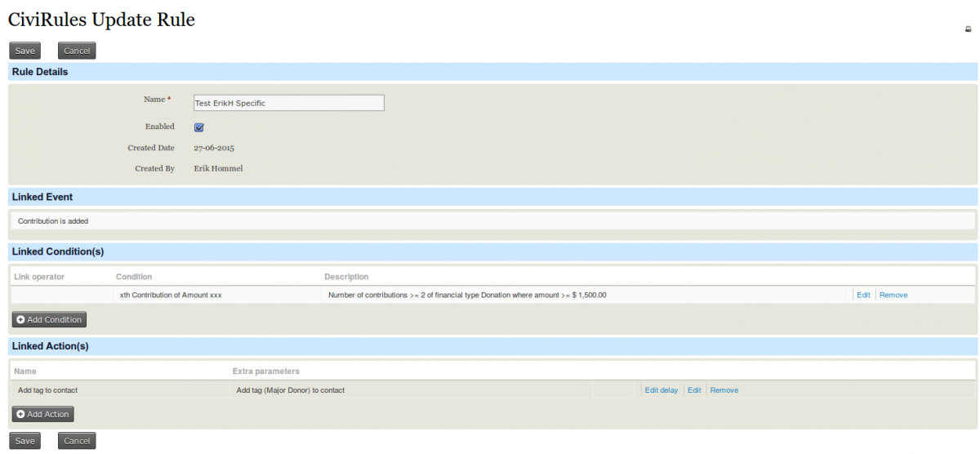The height and width of the screenshot is (454, 980).
Task: Click the Extra parameters column header
Action: click(266, 372)
